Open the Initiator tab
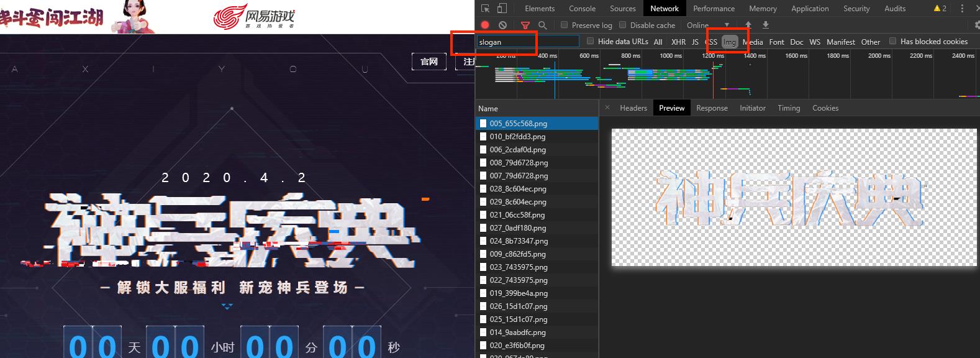Image resolution: width=980 pixels, height=358 pixels. (x=753, y=108)
